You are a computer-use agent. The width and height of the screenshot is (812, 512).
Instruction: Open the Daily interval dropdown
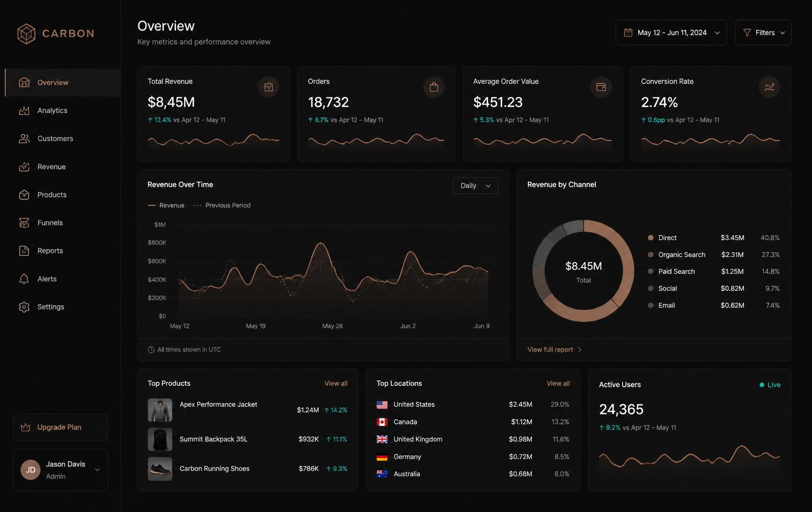click(x=475, y=185)
